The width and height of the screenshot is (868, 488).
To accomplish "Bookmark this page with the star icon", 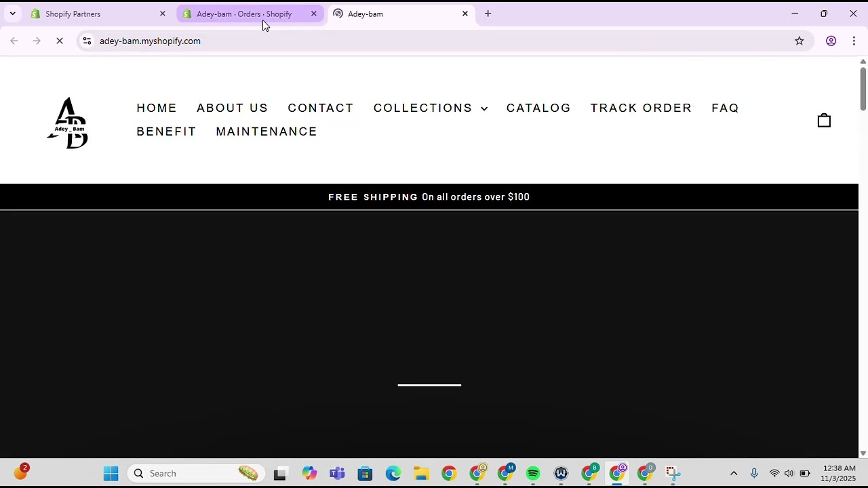I will click(800, 41).
